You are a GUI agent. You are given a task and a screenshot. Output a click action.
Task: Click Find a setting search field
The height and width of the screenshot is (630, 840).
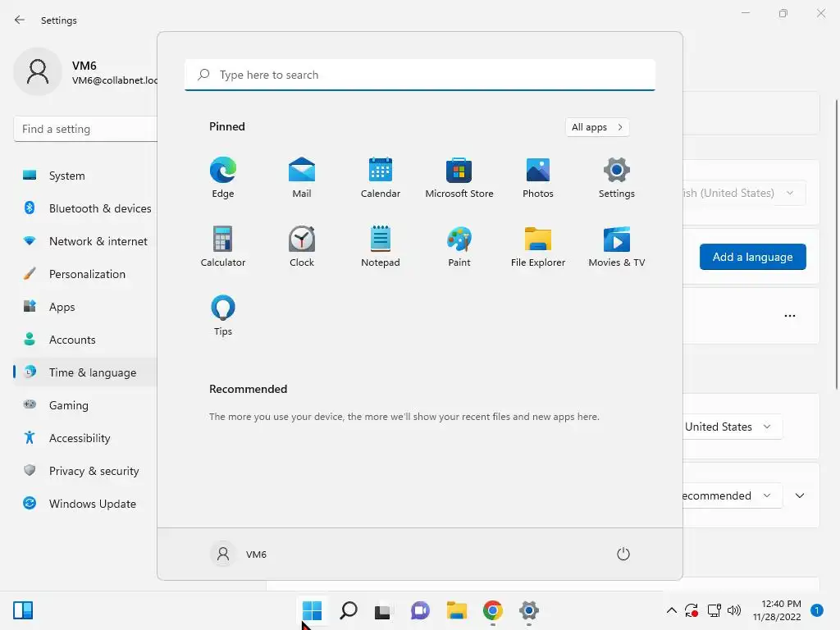85,129
